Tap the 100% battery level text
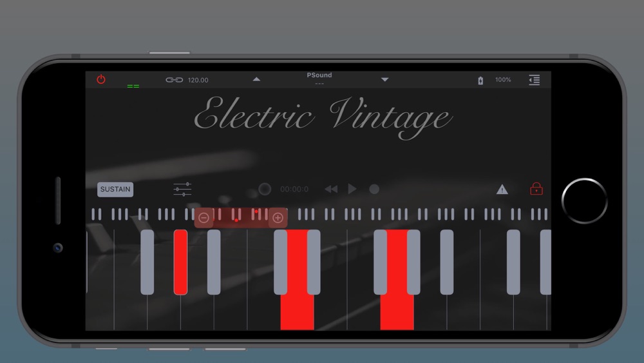The image size is (644, 363). coord(503,80)
